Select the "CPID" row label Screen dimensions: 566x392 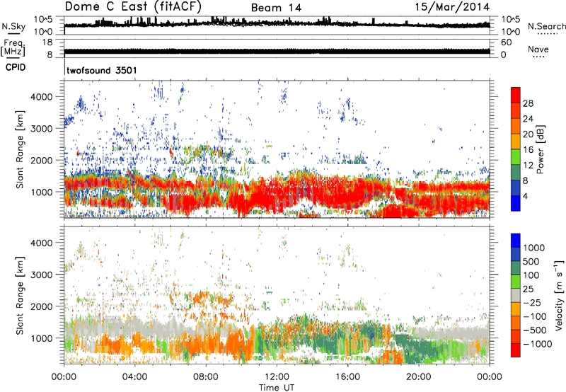pos(16,67)
